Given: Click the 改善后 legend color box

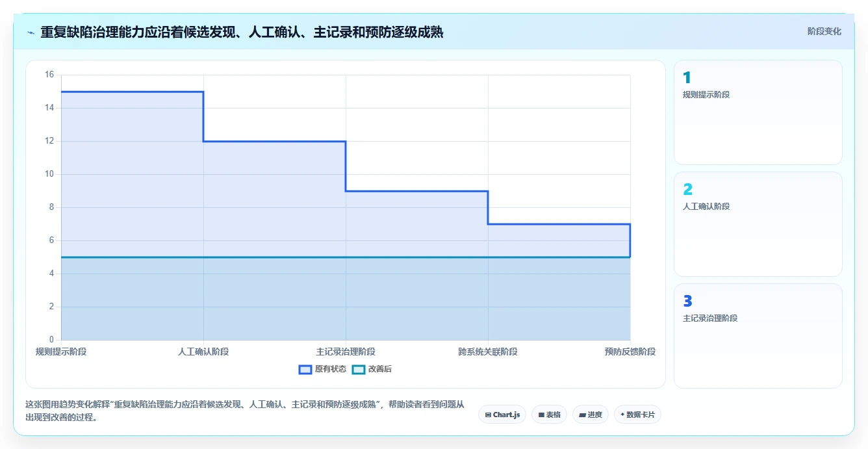Looking at the screenshot, I should point(359,369).
